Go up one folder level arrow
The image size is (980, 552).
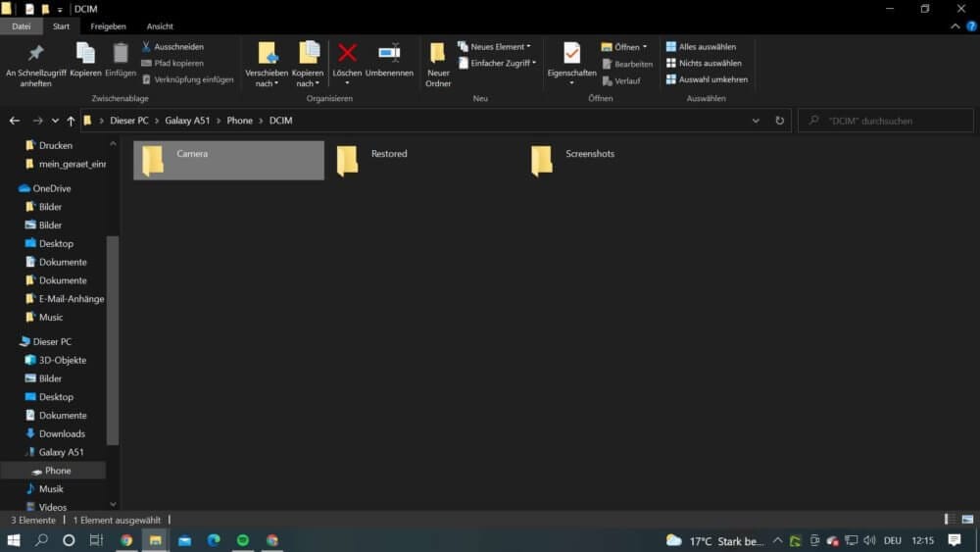point(71,121)
